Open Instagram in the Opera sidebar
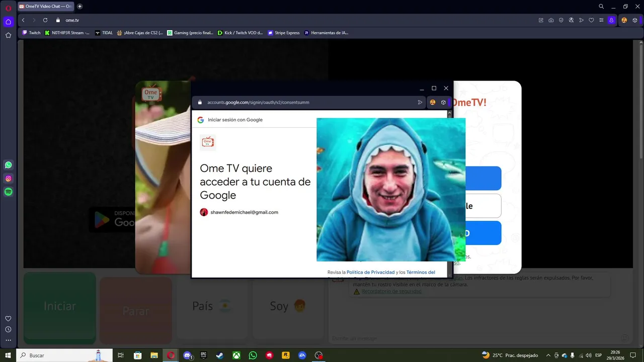The height and width of the screenshot is (362, 644). pyautogui.click(x=8, y=178)
